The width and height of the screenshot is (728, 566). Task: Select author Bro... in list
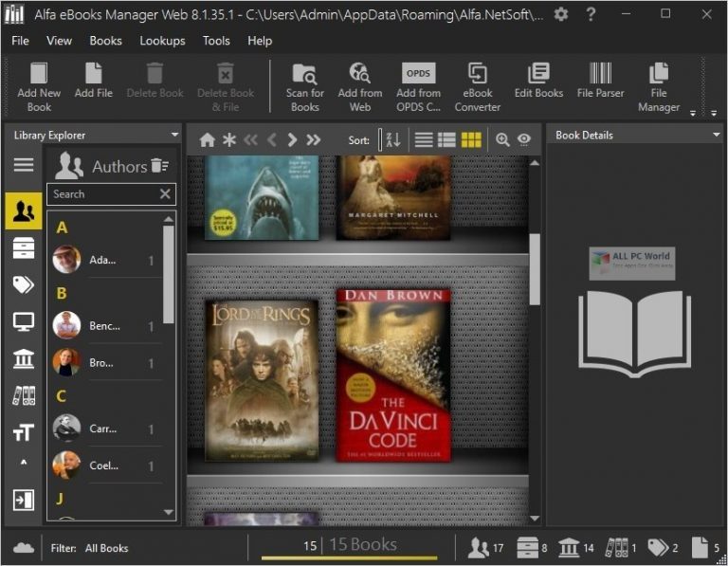pos(105,362)
